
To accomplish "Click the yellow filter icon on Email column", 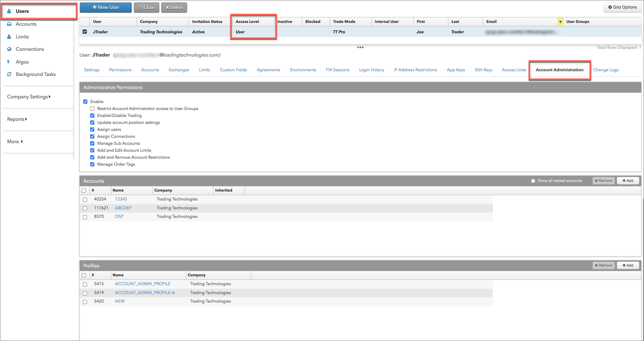I will [560, 22].
